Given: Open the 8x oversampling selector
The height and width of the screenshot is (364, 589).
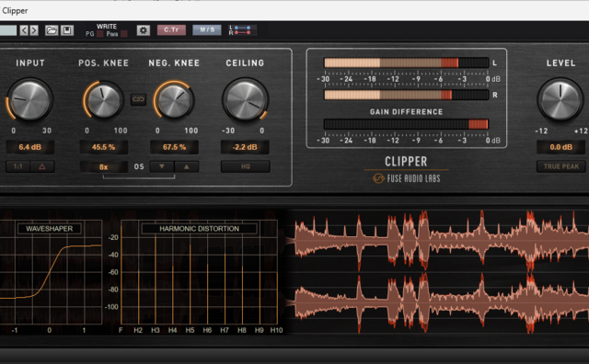Looking at the screenshot, I should (104, 167).
